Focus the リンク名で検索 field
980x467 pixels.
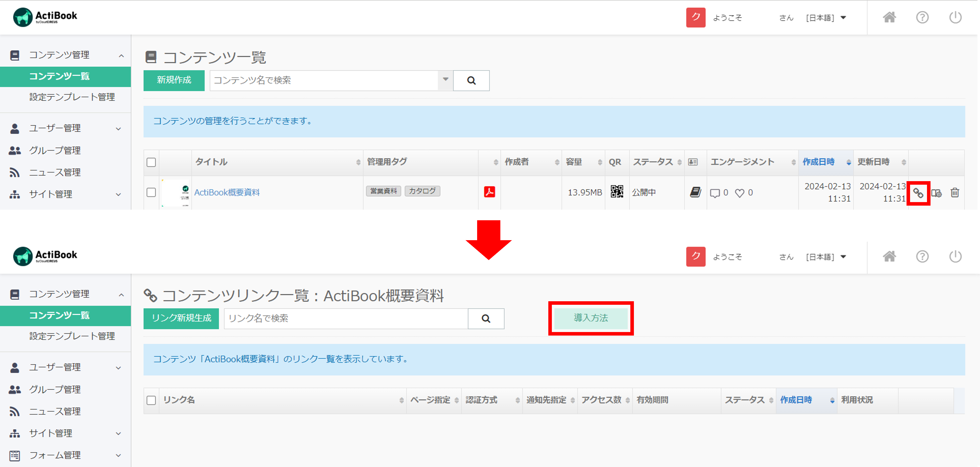click(x=346, y=319)
